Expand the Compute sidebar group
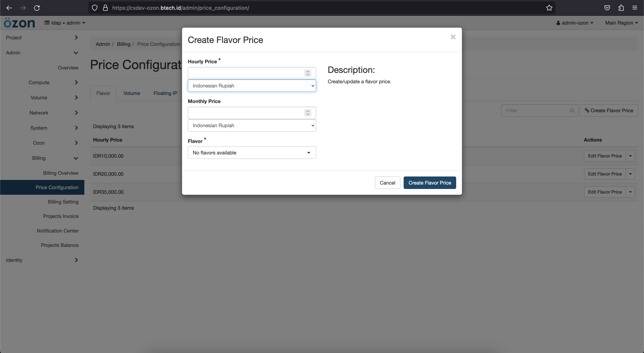Viewport: 644px width, 353px height. pyautogui.click(x=42, y=82)
